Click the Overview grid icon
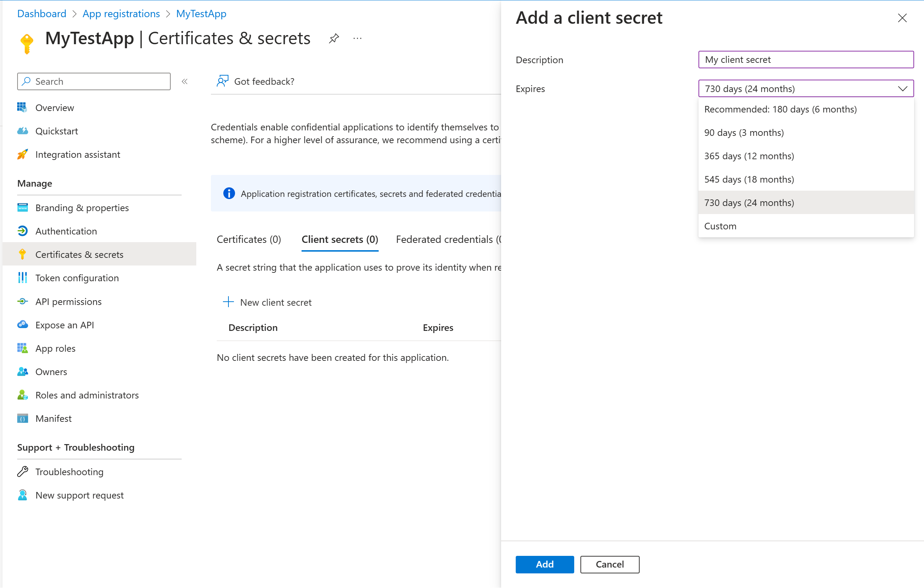The image size is (924, 588). pos(22,108)
